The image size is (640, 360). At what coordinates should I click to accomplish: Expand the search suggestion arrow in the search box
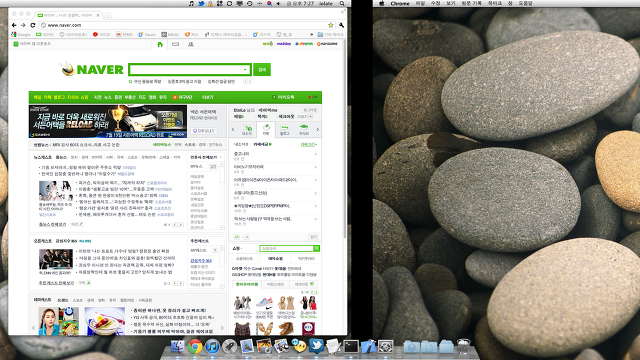245,70
